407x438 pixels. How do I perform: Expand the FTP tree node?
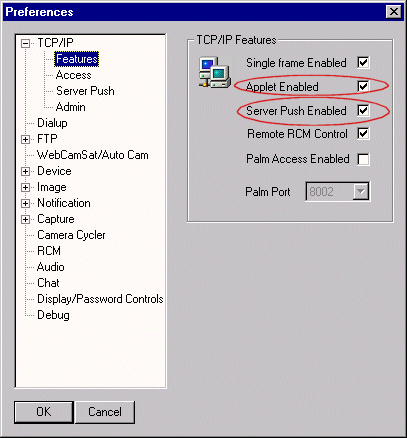(25, 139)
